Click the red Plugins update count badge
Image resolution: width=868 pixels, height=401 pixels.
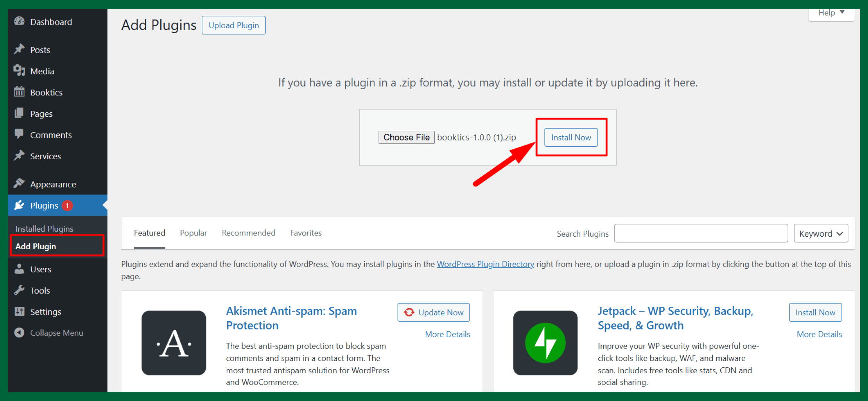pyautogui.click(x=67, y=206)
